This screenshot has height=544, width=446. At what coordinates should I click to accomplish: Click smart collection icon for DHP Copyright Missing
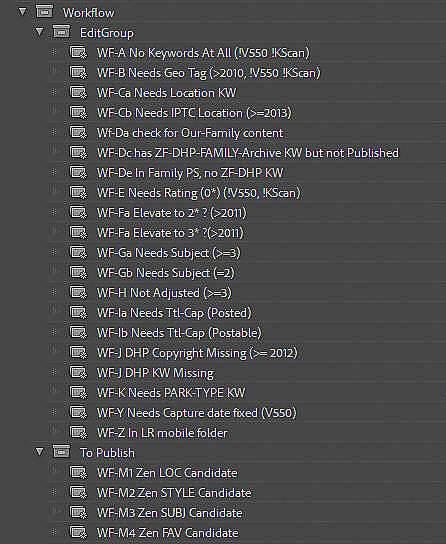pyautogui.click(x=78, y=353)
